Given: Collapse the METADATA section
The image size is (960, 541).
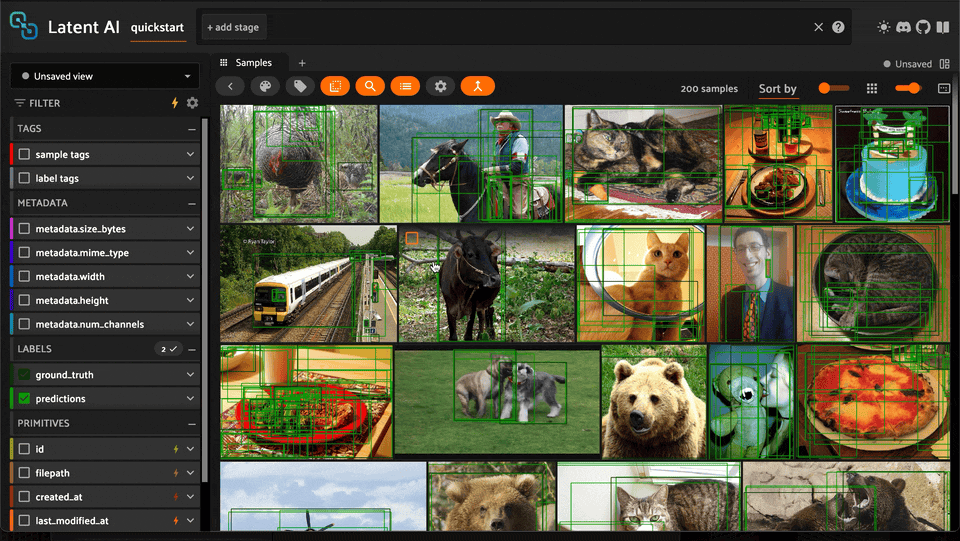Looking at the screenshot, I should click(x=191, y=203).
